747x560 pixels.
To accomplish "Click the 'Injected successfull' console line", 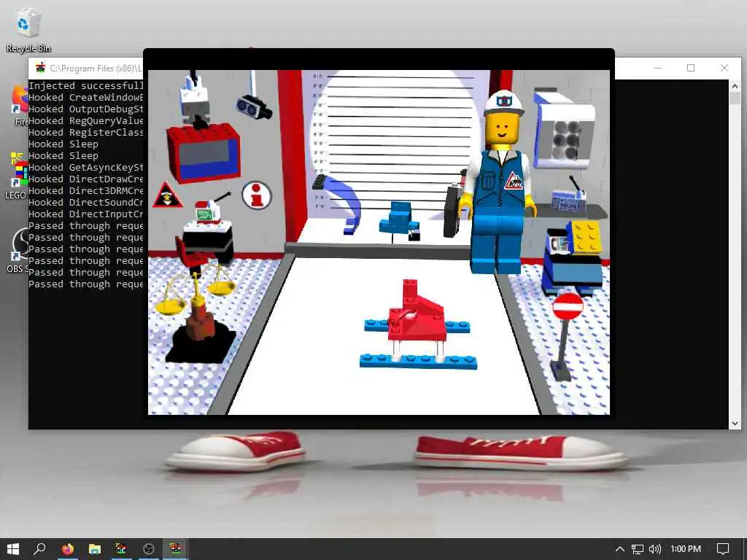I will tap(86, 86).
